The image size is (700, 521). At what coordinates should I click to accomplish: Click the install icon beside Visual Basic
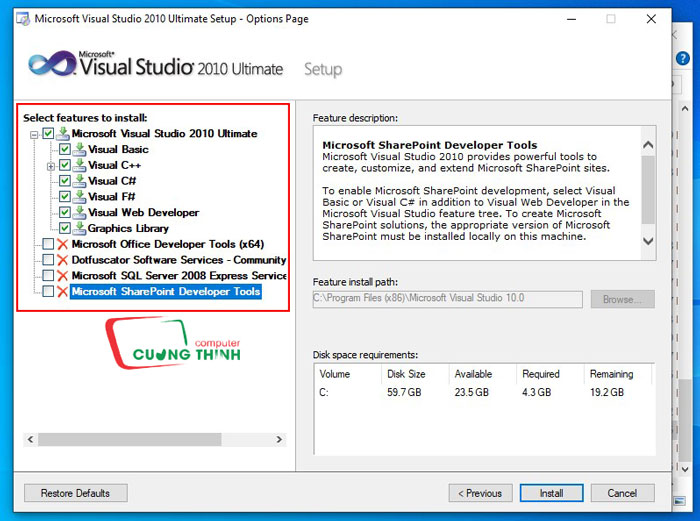(x=79, y=149)
